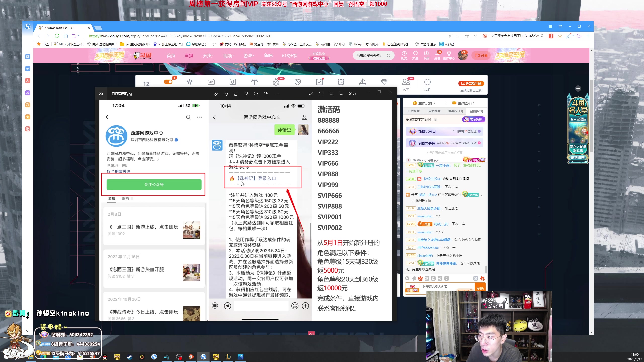Switch to the 日活跃度 tab
Viewport: 644px width, 362px height.
tap(413, 111)
